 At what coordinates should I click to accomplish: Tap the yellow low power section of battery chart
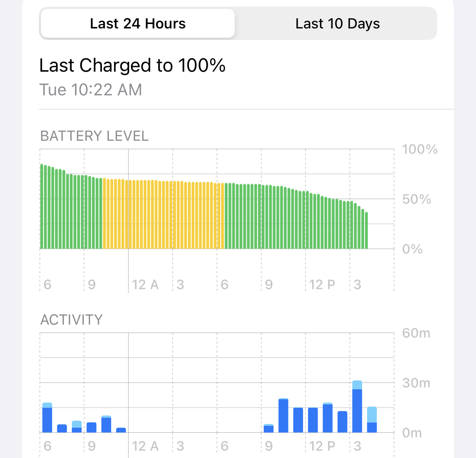(x=163, y=214)
